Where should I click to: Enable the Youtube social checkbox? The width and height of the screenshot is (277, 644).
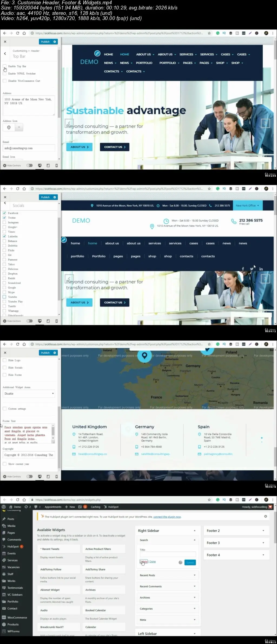coord(4,297)
